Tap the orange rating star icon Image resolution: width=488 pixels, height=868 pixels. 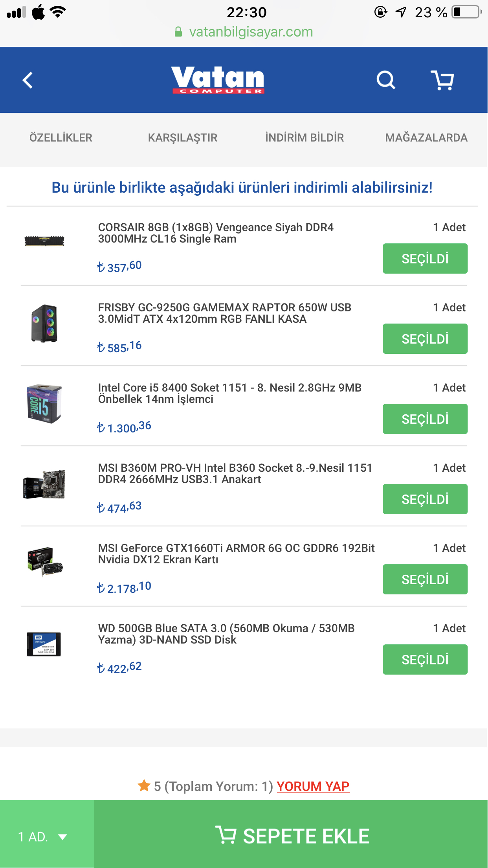pyautogui.click(x=144, y=785)
